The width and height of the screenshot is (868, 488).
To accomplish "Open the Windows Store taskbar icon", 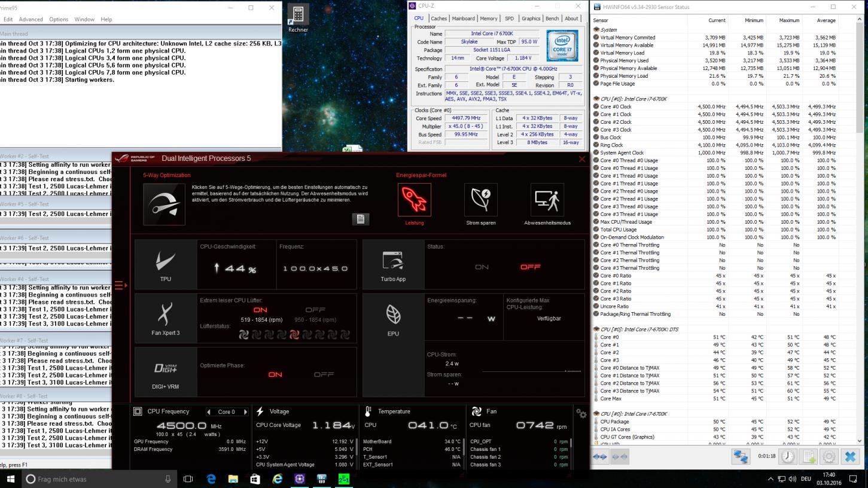I will (x=255, y=479).
